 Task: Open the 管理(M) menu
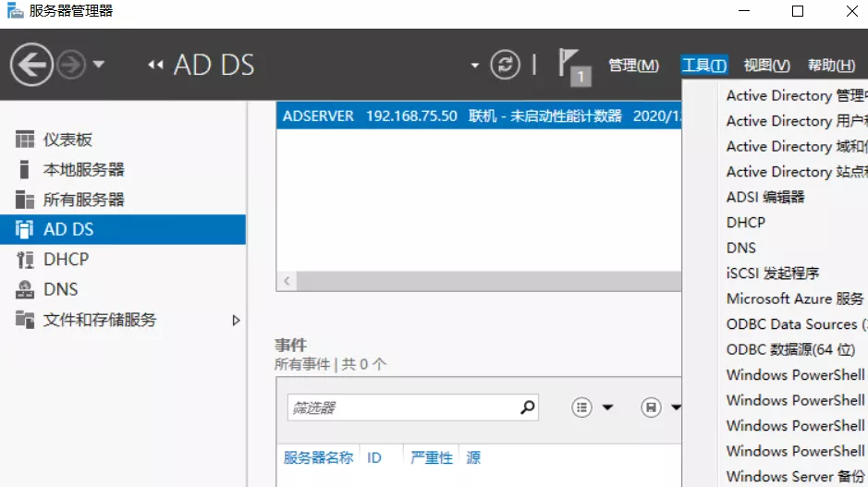633,66
